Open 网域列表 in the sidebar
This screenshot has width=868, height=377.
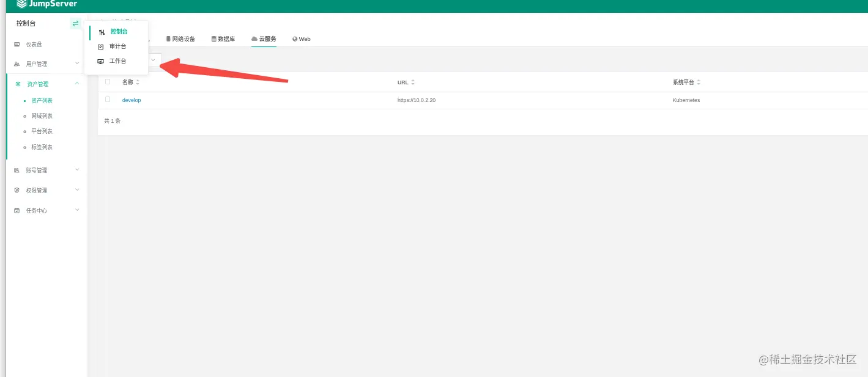click(x=42, y=116)
